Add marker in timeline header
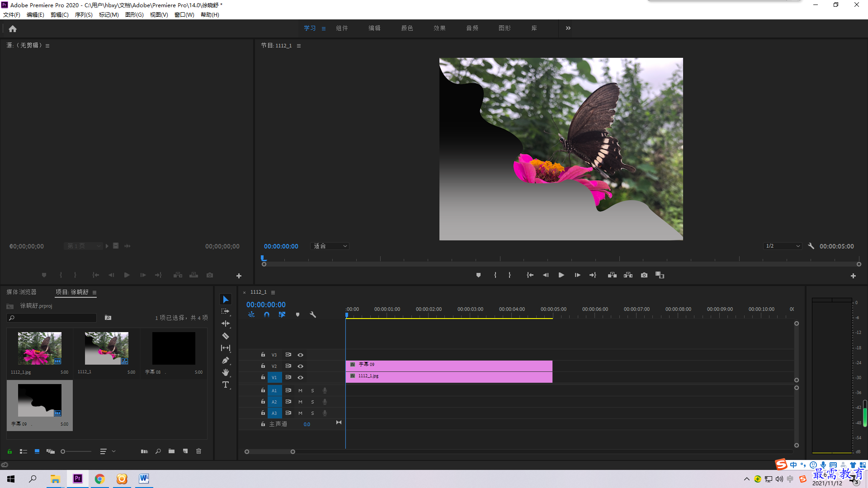Viewport: 868px width, 488px height. [x=297, y=314]
